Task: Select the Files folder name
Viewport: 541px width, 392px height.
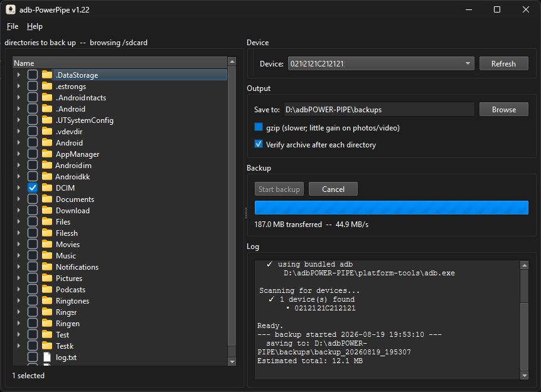Action: click(x=63, y=221)
